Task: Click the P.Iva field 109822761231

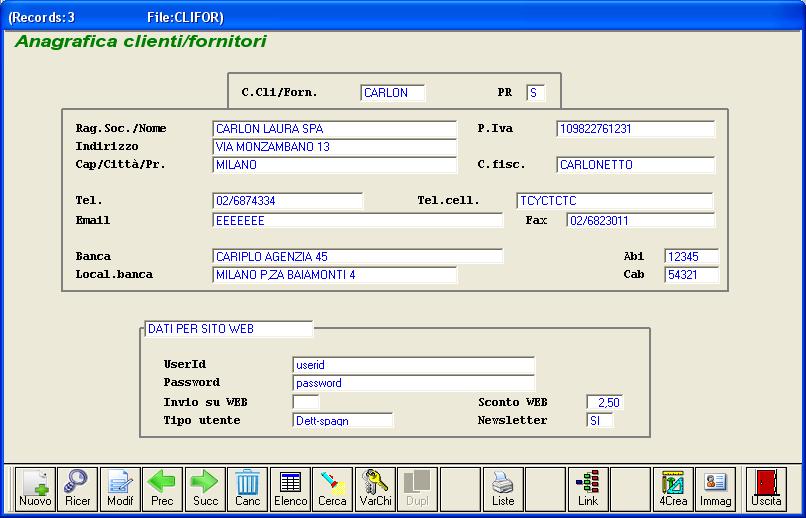Action: pyautogui.click(x=635, y=129)
